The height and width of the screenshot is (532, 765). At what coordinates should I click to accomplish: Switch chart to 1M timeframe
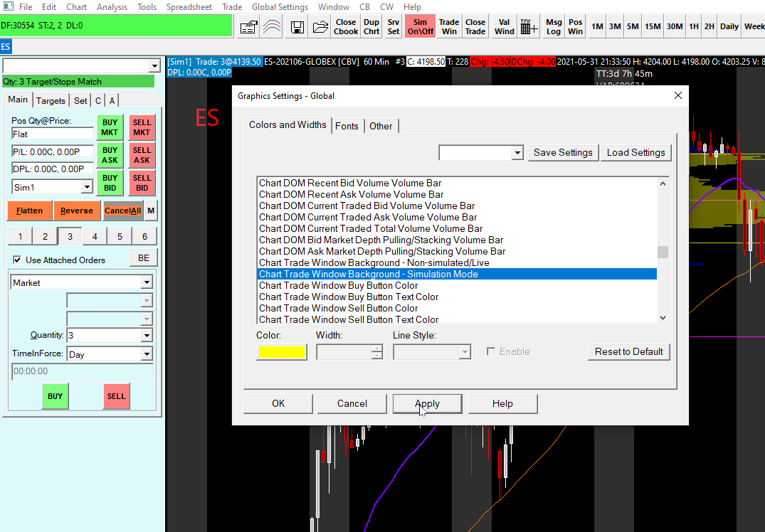(x=597, y=27)
